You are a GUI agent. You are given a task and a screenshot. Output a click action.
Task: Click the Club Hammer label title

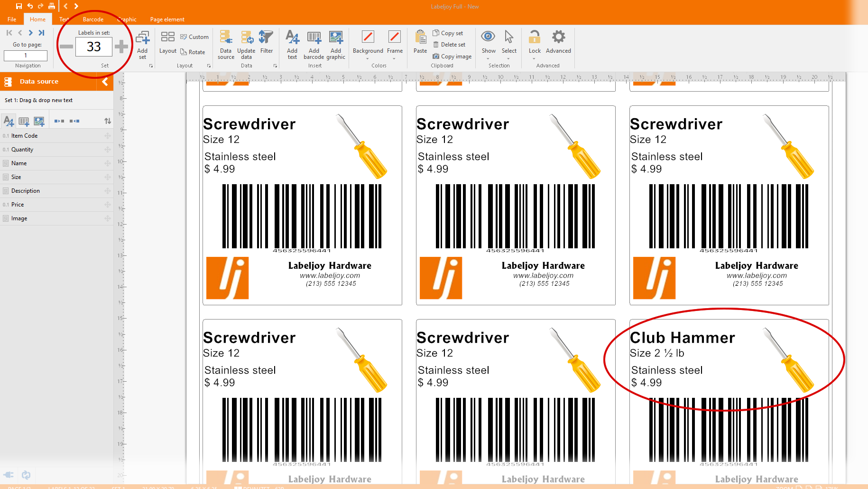(682, 338)
